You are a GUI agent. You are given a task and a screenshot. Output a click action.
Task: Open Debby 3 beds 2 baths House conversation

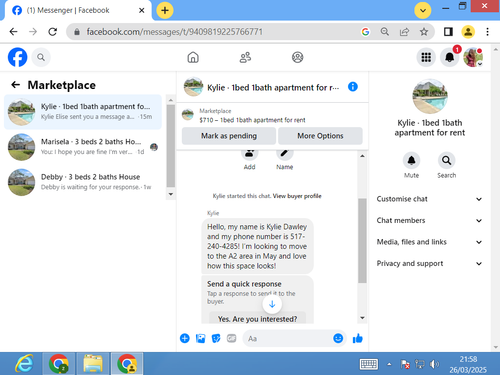click(83, 182)
